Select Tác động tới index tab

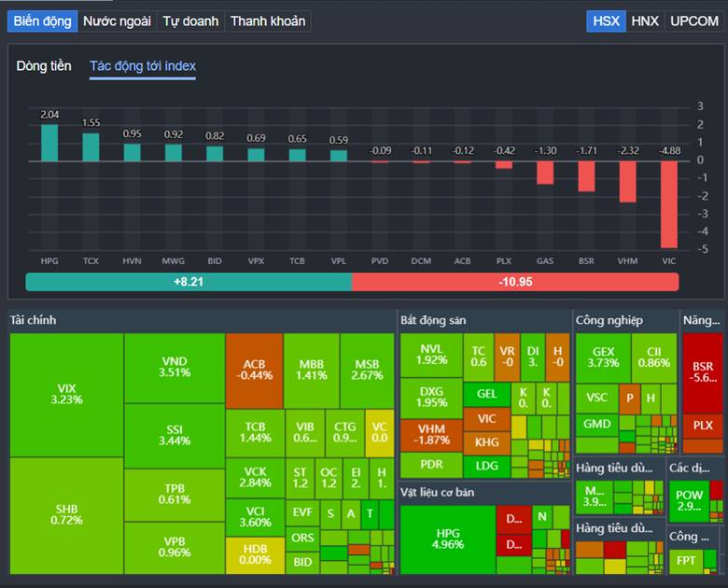(143, 66)
